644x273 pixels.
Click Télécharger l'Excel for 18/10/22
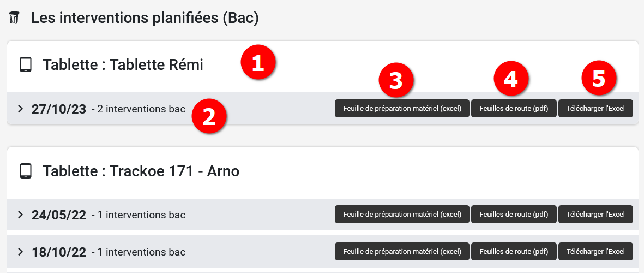[595, 252]
